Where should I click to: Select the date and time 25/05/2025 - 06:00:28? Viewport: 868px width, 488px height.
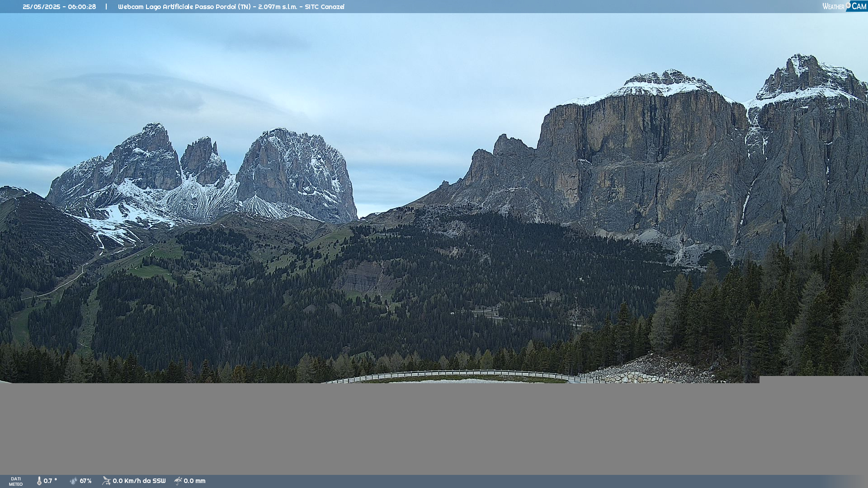59,7
